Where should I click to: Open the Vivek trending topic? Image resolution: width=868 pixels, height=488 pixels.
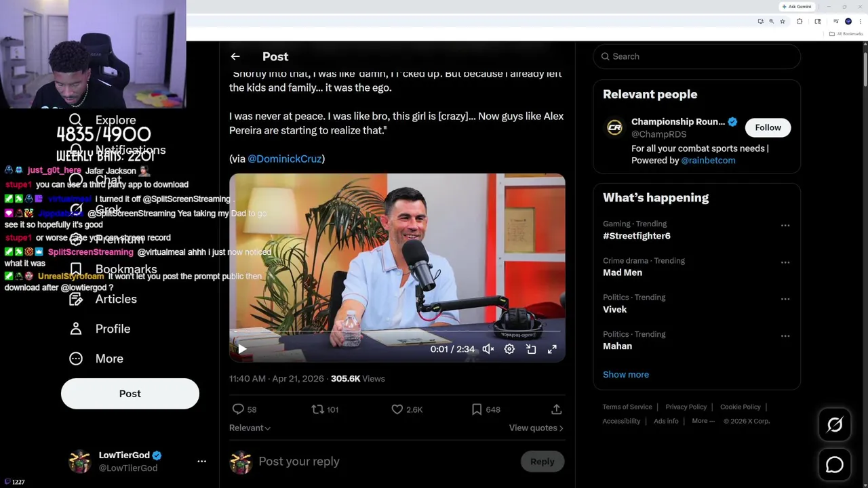pos(615,309)
